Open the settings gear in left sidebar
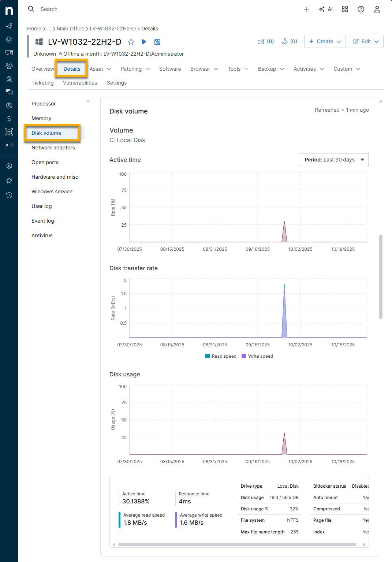 point(9,166)
